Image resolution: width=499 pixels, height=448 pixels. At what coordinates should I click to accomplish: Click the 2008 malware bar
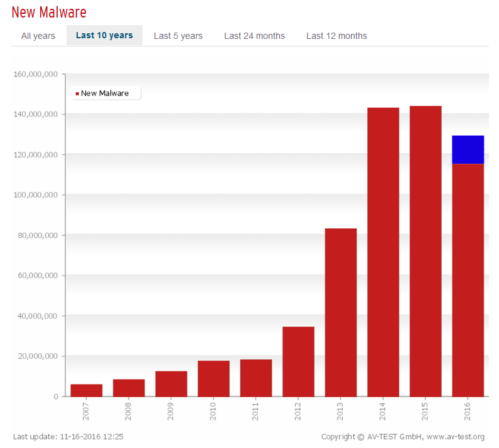coord(129,388)
